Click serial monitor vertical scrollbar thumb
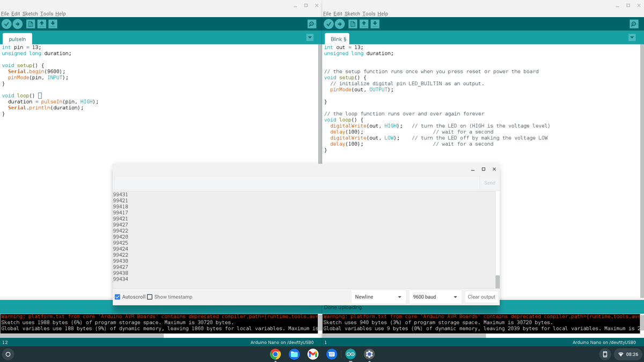Viewport: 644px width, 362px height. click(497, 282)
